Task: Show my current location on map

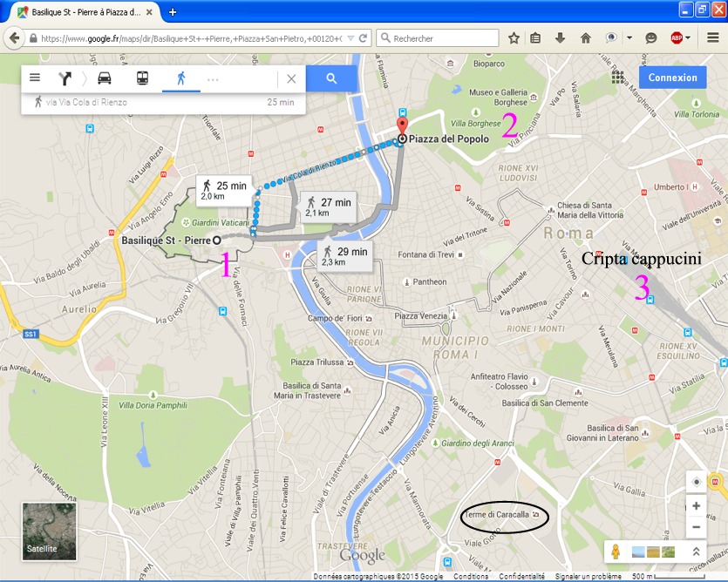Action: pos(696,482)
